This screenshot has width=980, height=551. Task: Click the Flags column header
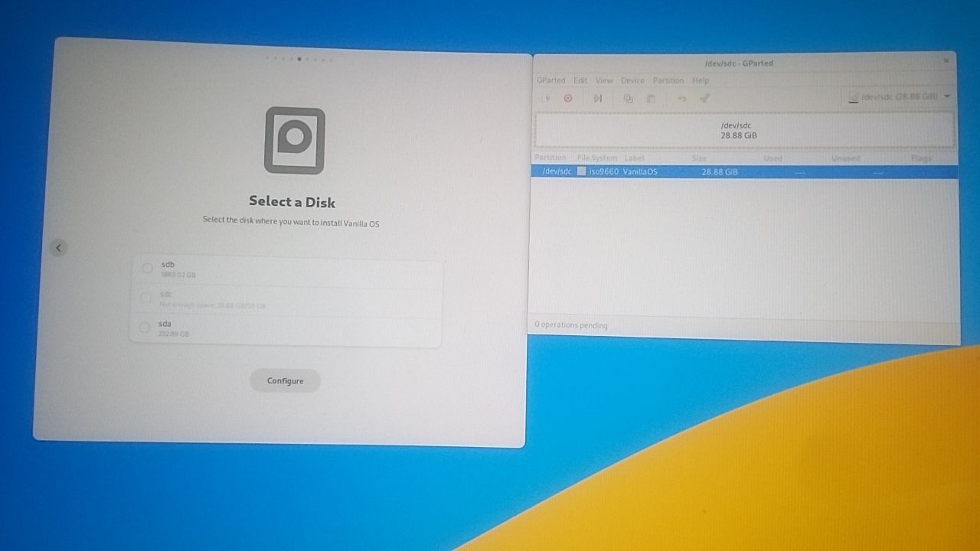[x=921, y=158]
